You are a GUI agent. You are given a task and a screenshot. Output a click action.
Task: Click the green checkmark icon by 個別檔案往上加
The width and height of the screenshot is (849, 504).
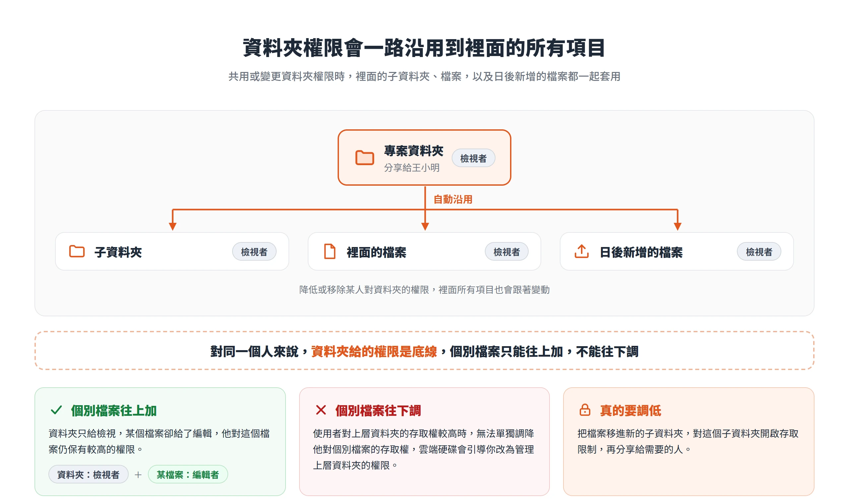click(x=56, y=410)
